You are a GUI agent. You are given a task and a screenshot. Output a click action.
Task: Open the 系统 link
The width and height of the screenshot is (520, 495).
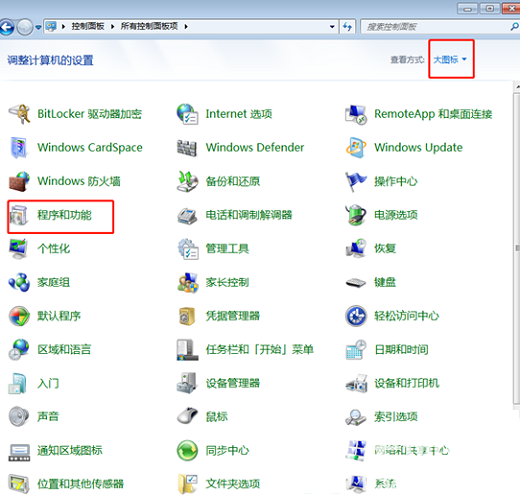click(x=385, y=484)
